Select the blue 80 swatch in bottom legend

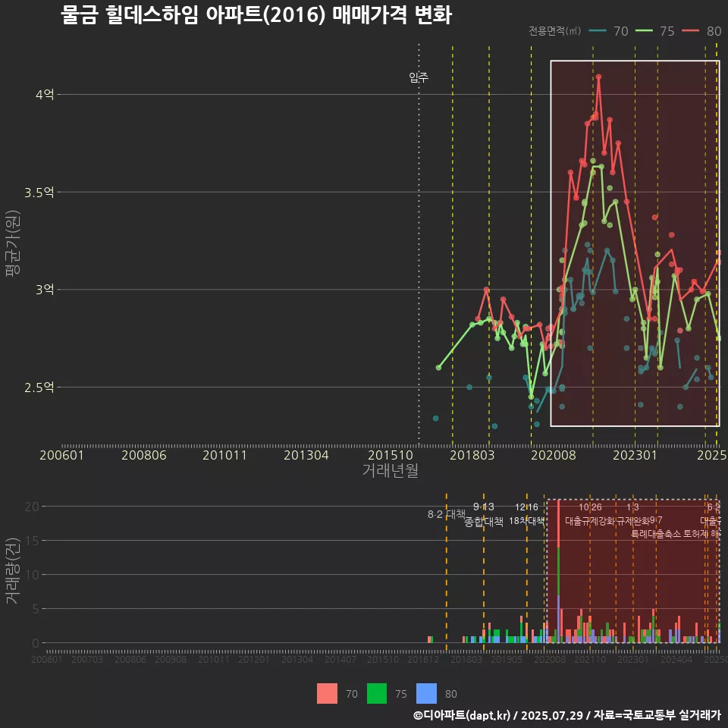[427, 694]
